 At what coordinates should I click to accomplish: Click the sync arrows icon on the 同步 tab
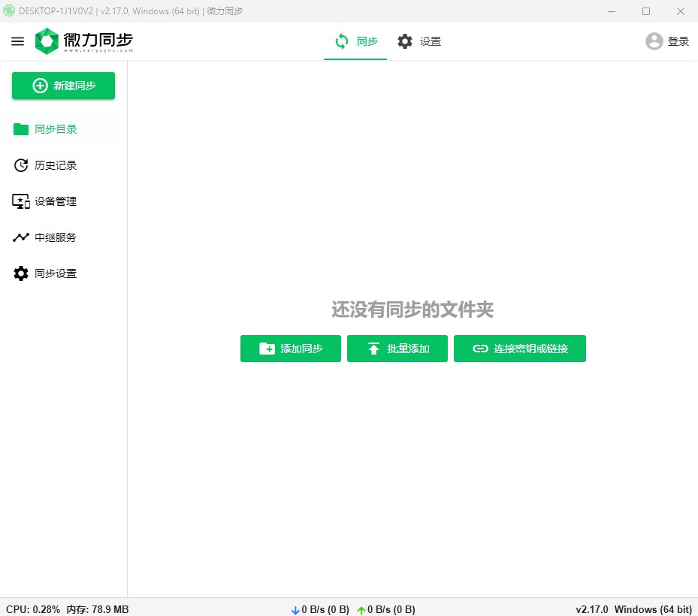[x=341, y=41]
